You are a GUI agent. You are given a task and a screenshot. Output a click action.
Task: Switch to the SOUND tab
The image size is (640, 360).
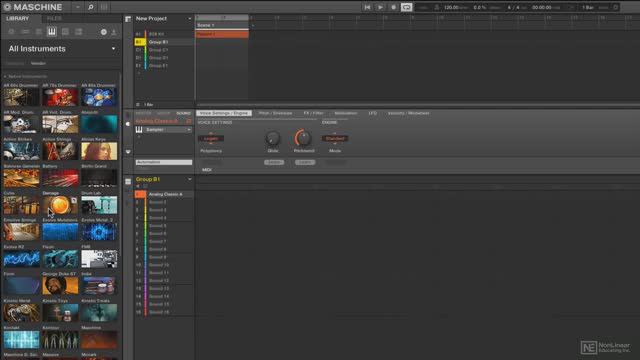(184, 113)
